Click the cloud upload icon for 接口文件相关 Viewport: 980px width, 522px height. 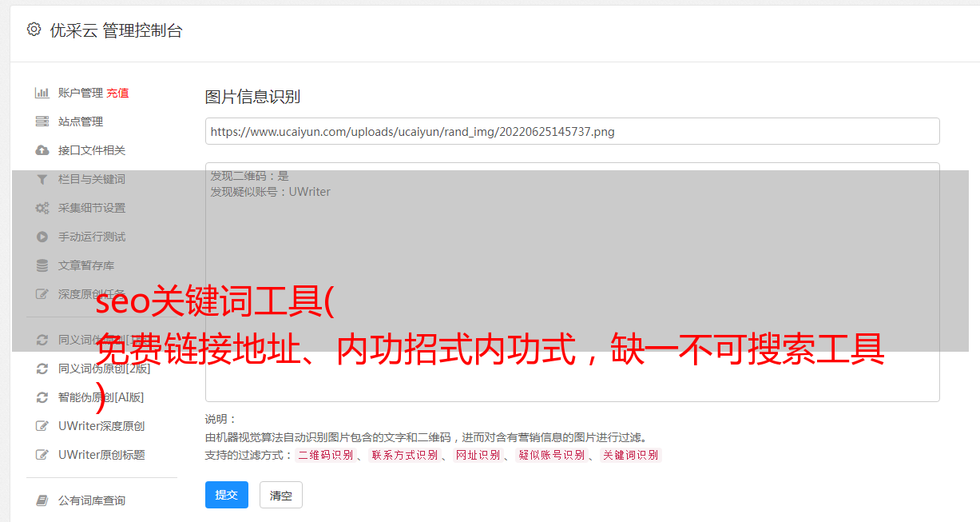[42, 150]
